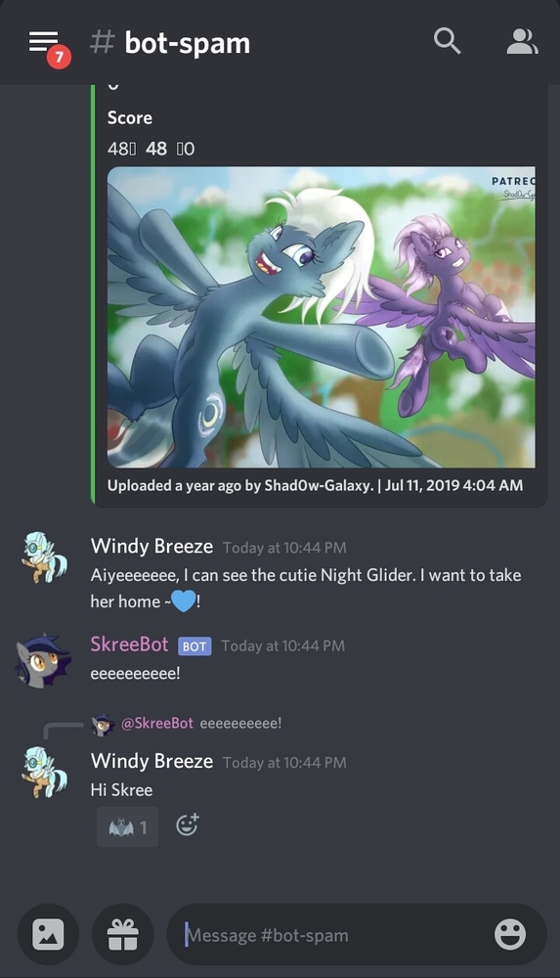The image size is (560, 978).
Task: Open Windy Breeze avatar beside Hi Skree
Action: tap(43, 773)
